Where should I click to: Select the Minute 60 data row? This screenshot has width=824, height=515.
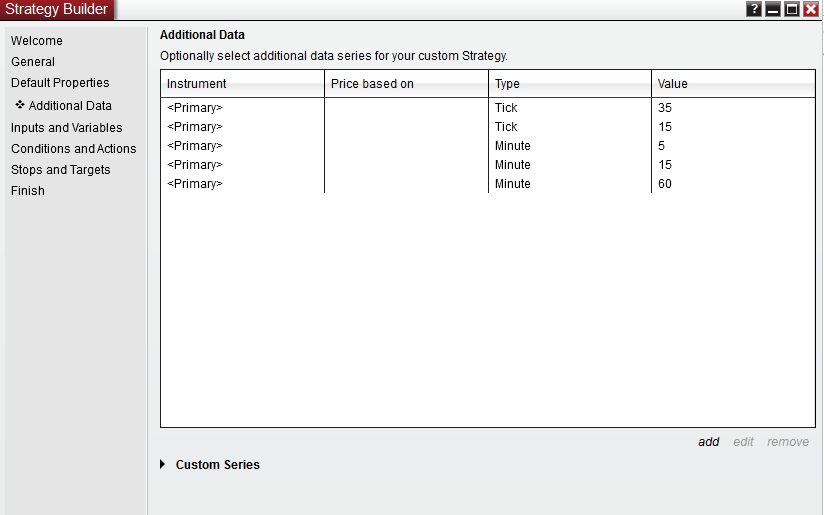pyautogui.click(x=487, y=184)
